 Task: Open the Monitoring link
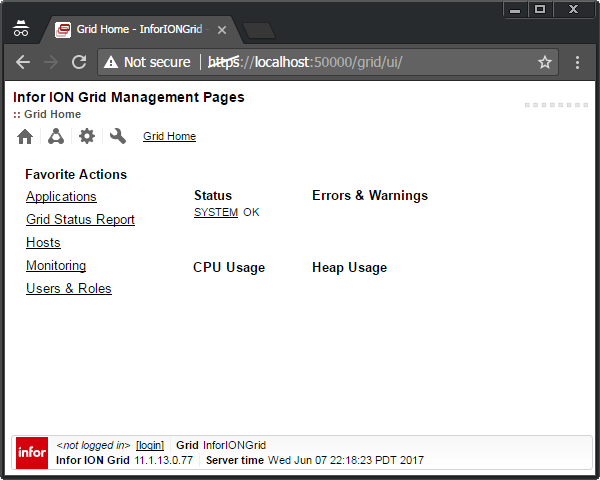pyautogui.click(x=56, y=266)
